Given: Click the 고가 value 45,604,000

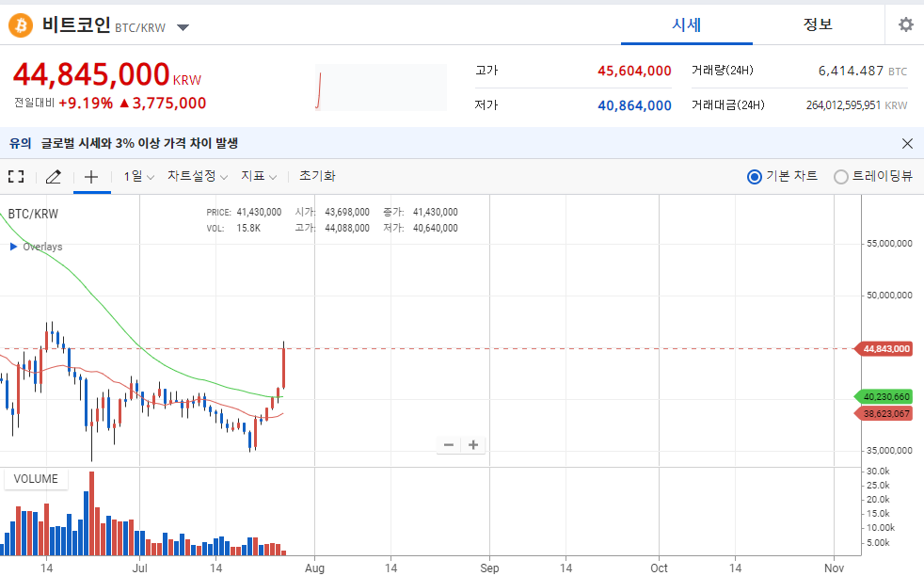Looking at the screenshot, I should coord(634,71).
